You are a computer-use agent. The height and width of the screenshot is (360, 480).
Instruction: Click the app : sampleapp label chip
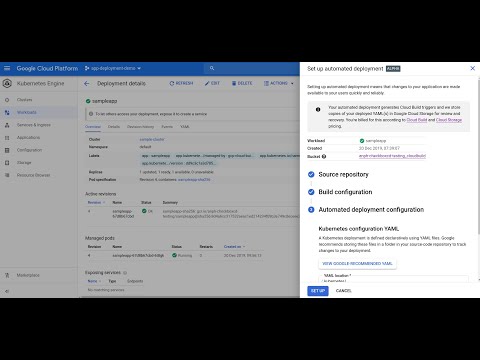click(x=156, y=156)
